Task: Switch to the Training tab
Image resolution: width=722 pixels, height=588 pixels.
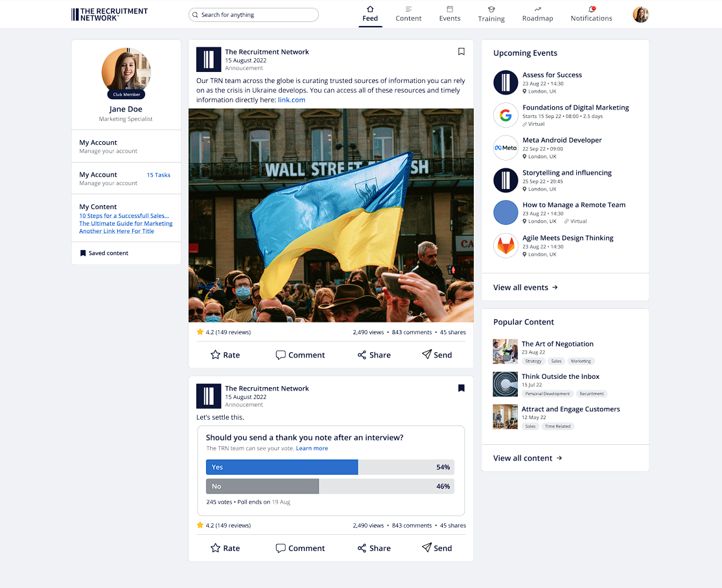Action: 491,14
